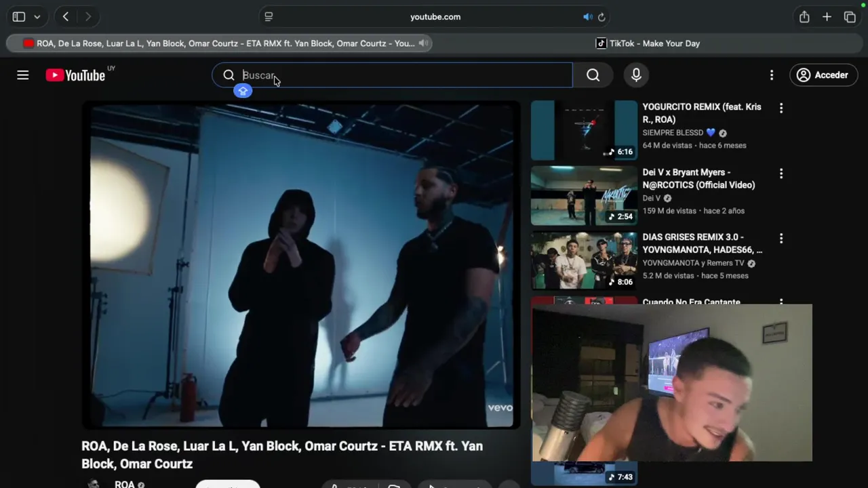Open the DIAS GRISES REMIX 3.0 title link
Screen dimensions: 868x488
tap(703, 243)
